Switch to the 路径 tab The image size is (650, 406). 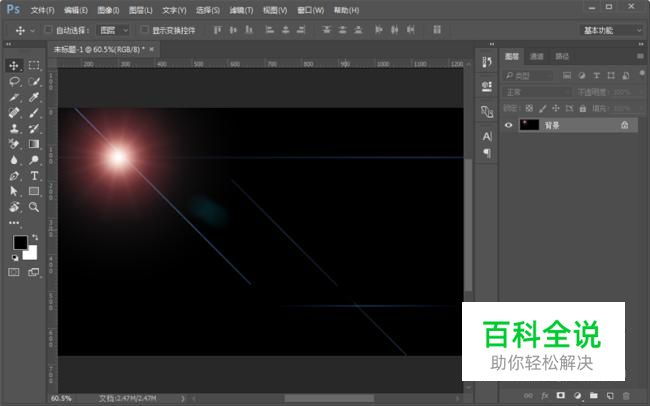(x=562, y=56)
